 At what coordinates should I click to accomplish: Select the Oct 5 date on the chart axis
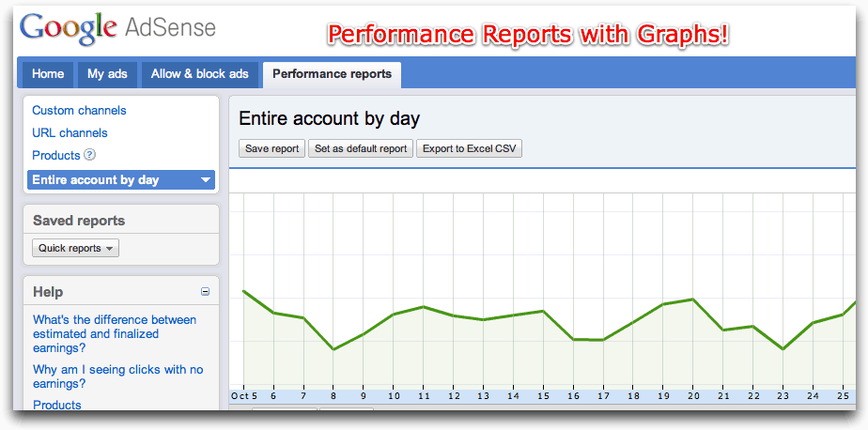coord(244,396)
